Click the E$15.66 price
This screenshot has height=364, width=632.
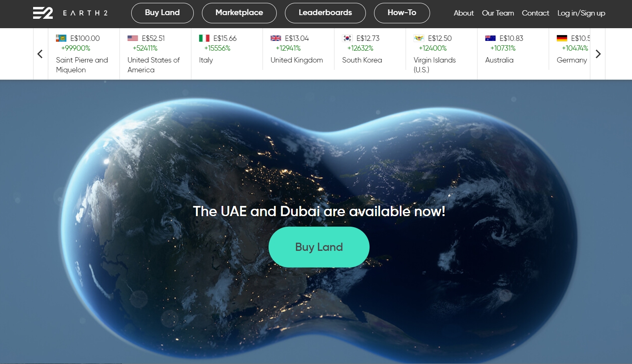click(225, 38)
